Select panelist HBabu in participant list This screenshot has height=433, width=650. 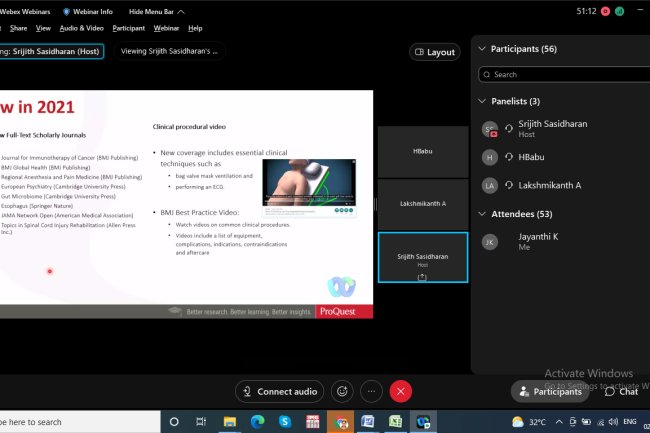[x=560, y=157]
